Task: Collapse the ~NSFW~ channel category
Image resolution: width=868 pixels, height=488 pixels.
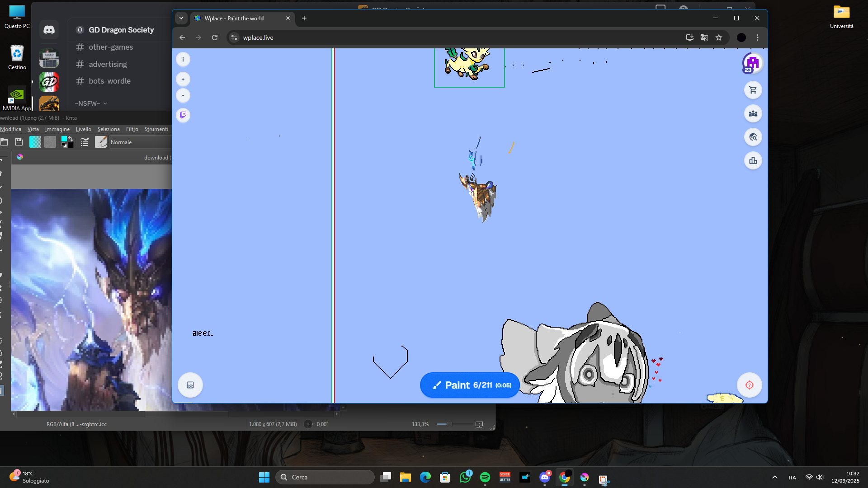Action: pyautogui.click(x=91, y=103)
